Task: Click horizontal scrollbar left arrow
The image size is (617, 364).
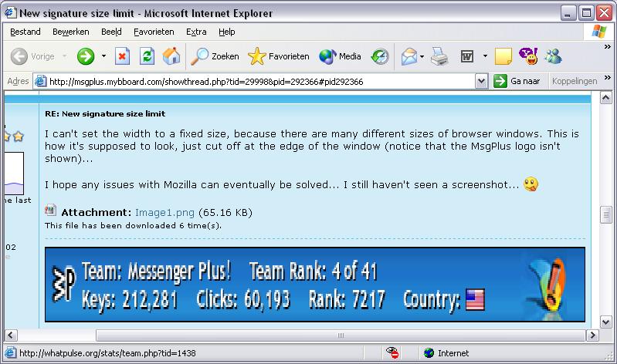Action: pos(11,335)
